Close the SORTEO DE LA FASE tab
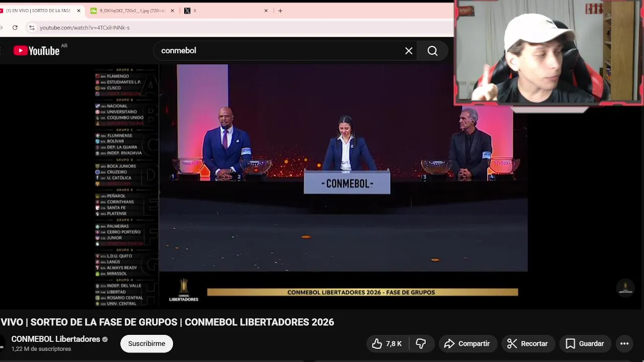The image size is (644, 362). point(79,11)
